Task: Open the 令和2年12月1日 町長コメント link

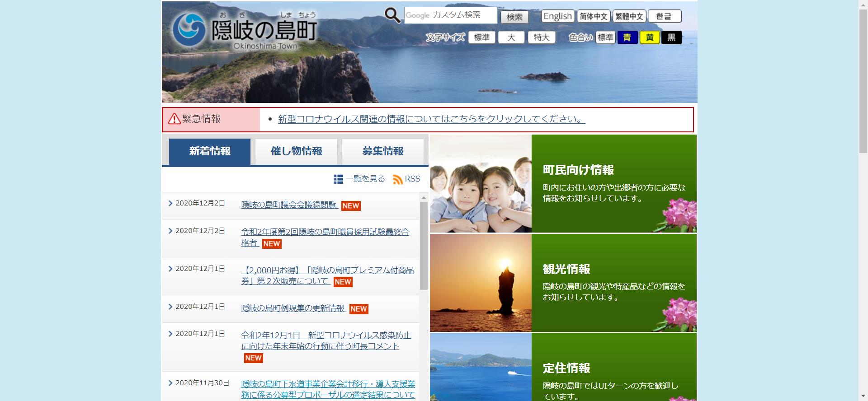Action: [326, 341]
